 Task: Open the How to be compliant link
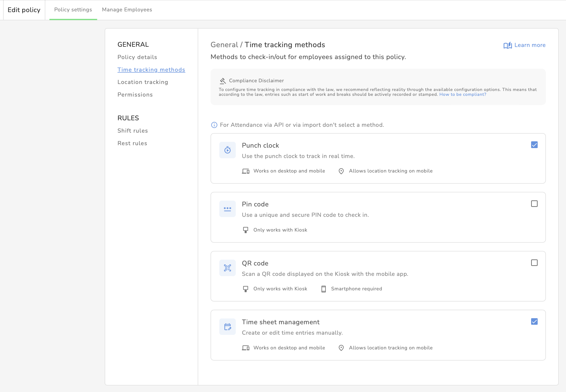(463, 94)
